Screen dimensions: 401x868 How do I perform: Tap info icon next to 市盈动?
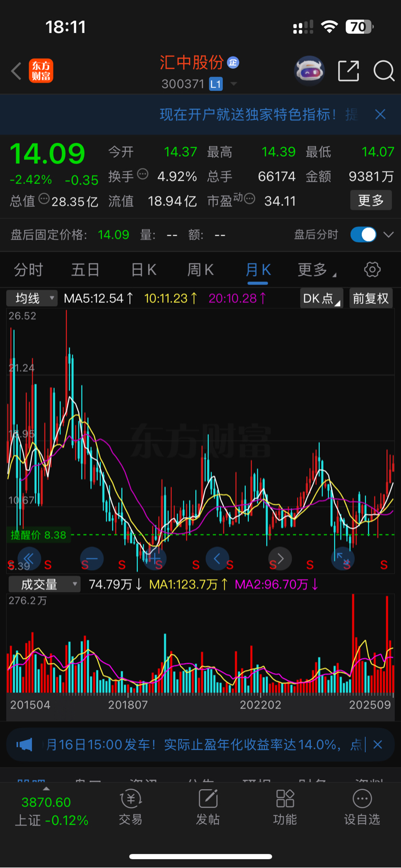pos(250,199)
